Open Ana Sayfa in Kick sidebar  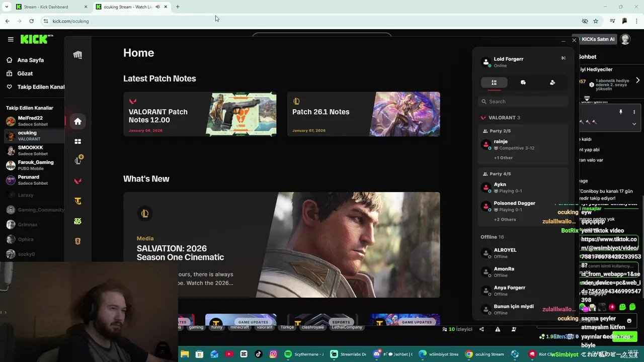[30, 60]
